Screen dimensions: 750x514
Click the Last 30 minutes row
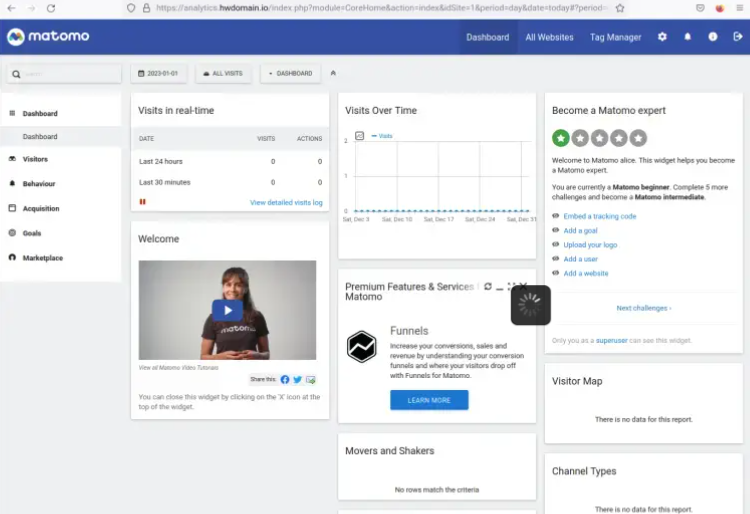coord(230,183)
